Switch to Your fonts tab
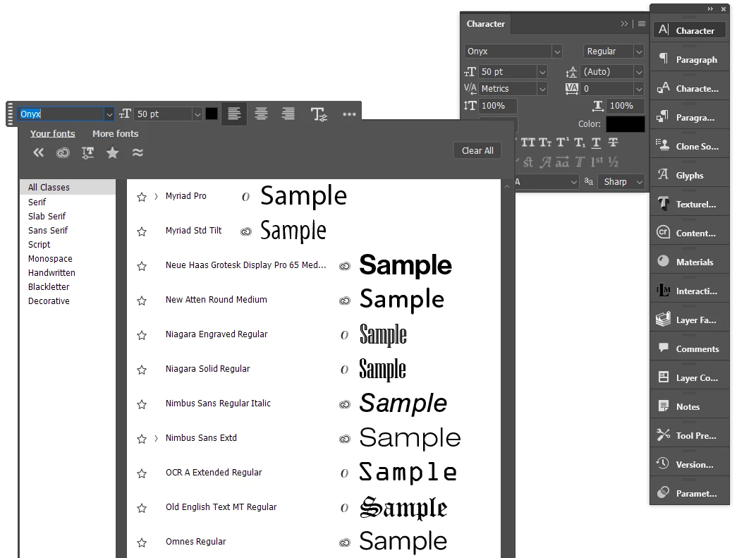This screenshot has height=558, width=756. (x=53, y=133)
